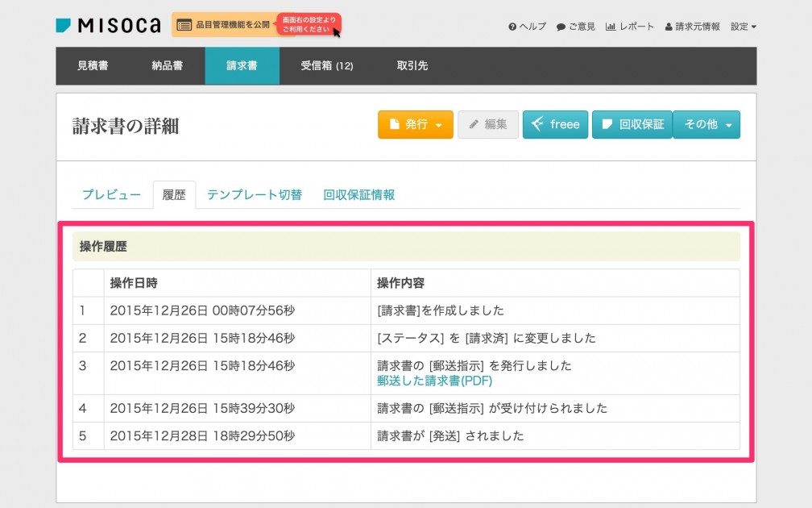Go to 見積書 in navigation bar
This screenshot has height=508, width=812.
click(93, 66)
